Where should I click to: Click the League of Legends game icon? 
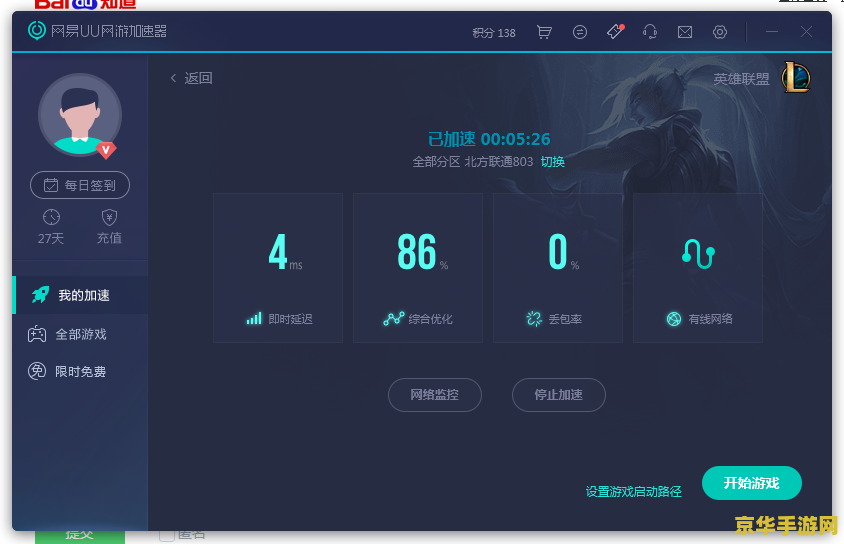click(796, 77)
